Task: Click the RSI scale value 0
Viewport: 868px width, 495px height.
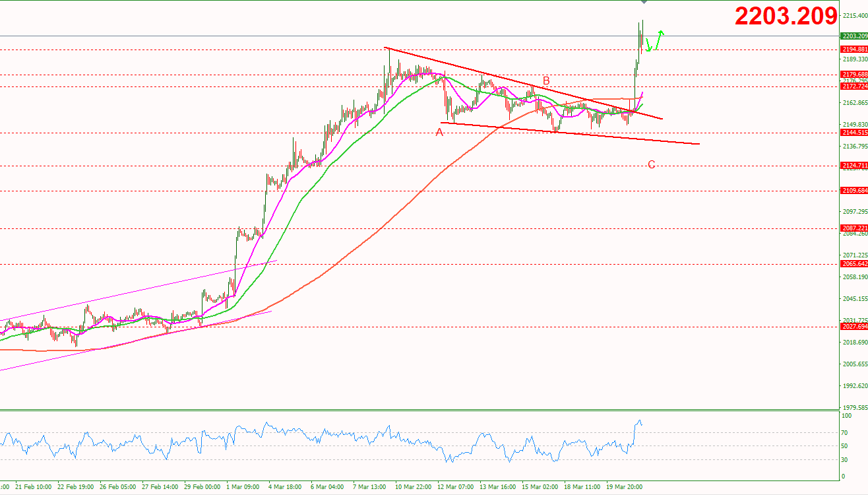Action: pos(844,476)
